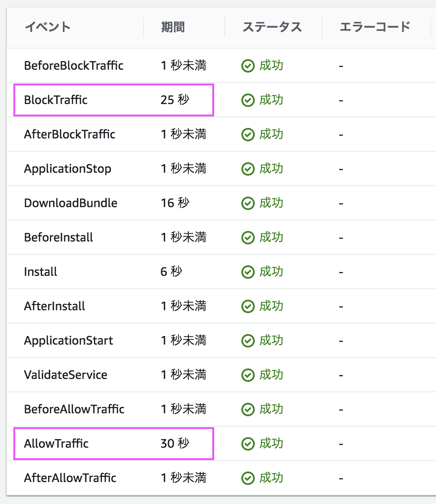This screenshot has width=436, height=504.
Task: Click the ApplicationStop event row label
Action: (x=68, y=169)
